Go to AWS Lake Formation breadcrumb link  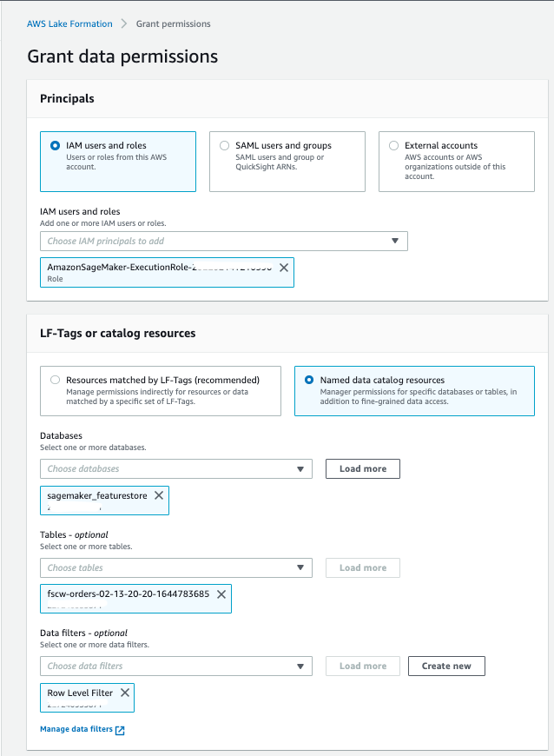pyautogui.click(x=70, y=23)
